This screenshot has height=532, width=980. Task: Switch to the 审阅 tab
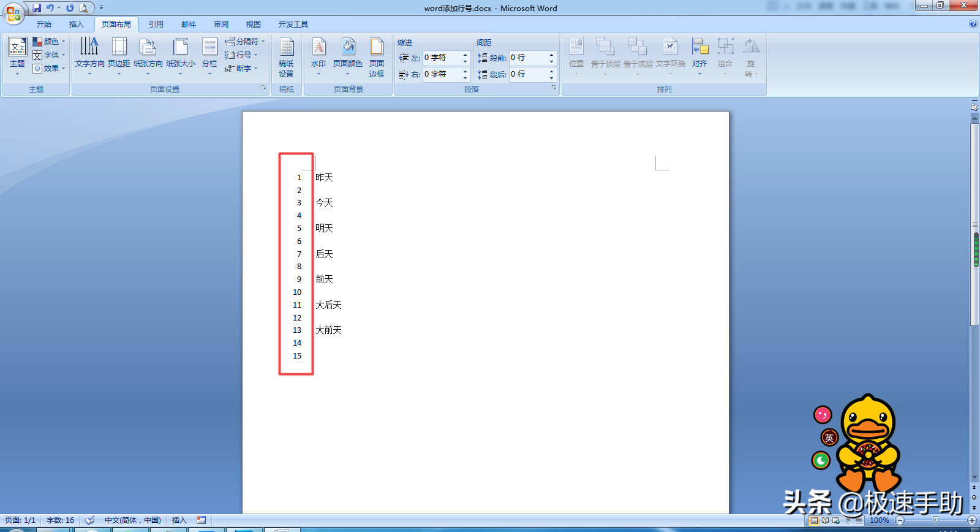point(221,25)
